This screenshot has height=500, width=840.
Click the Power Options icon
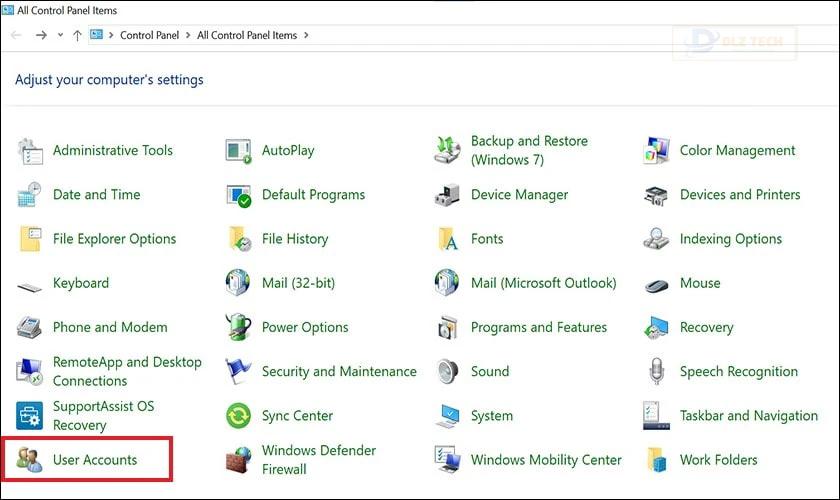(238, 327)
